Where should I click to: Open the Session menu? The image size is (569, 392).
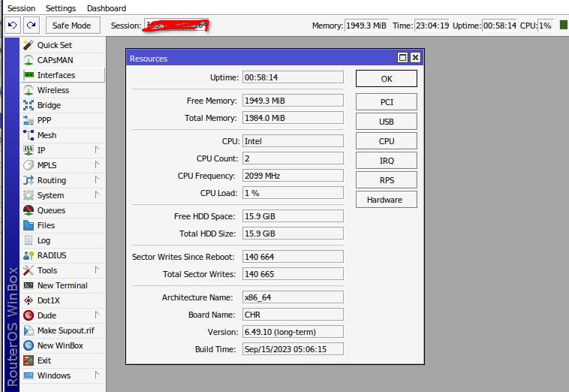click(x=22, y=8)
